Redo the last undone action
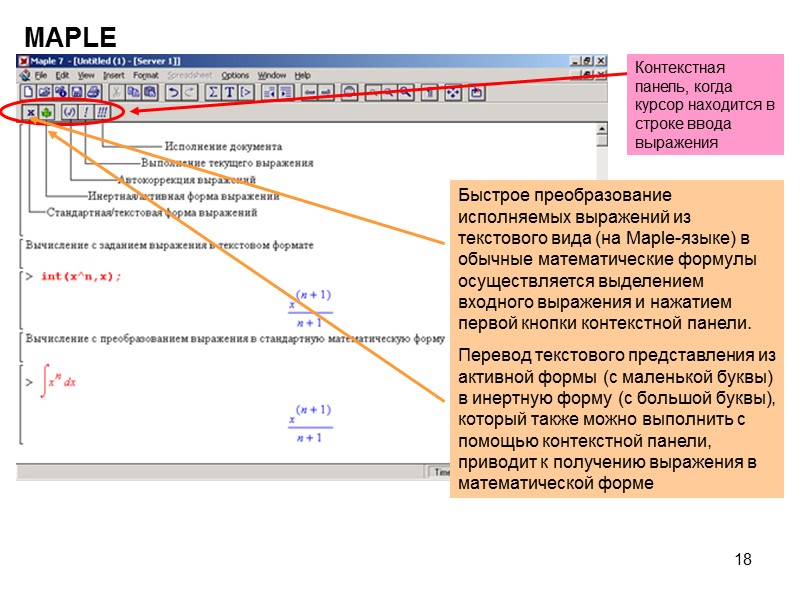800x600 pixels. click(190, 92)
